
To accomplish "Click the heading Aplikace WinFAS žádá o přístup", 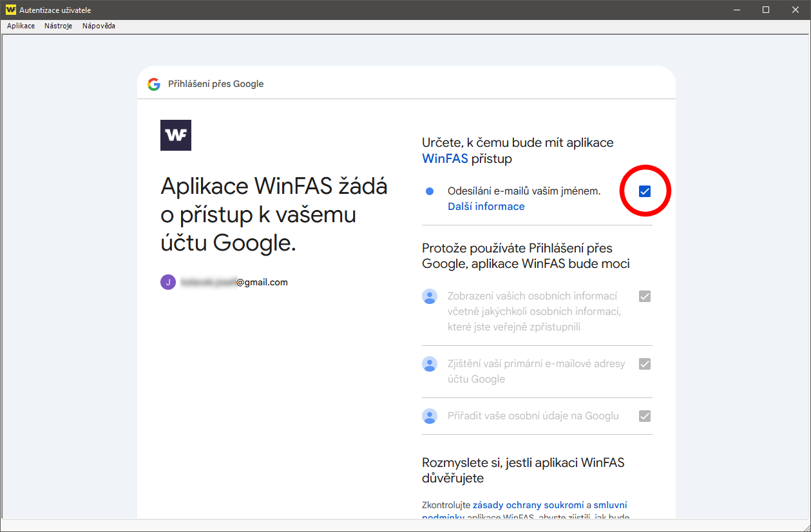I will (274, 214).
